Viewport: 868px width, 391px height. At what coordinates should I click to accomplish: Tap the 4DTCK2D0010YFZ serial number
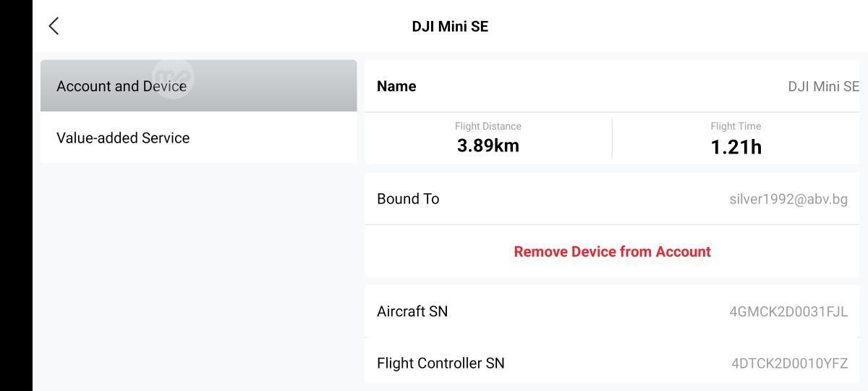pos(788,363)
